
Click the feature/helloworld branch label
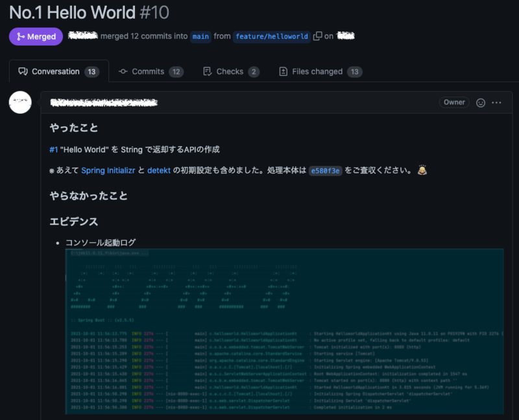pos(271,36)
